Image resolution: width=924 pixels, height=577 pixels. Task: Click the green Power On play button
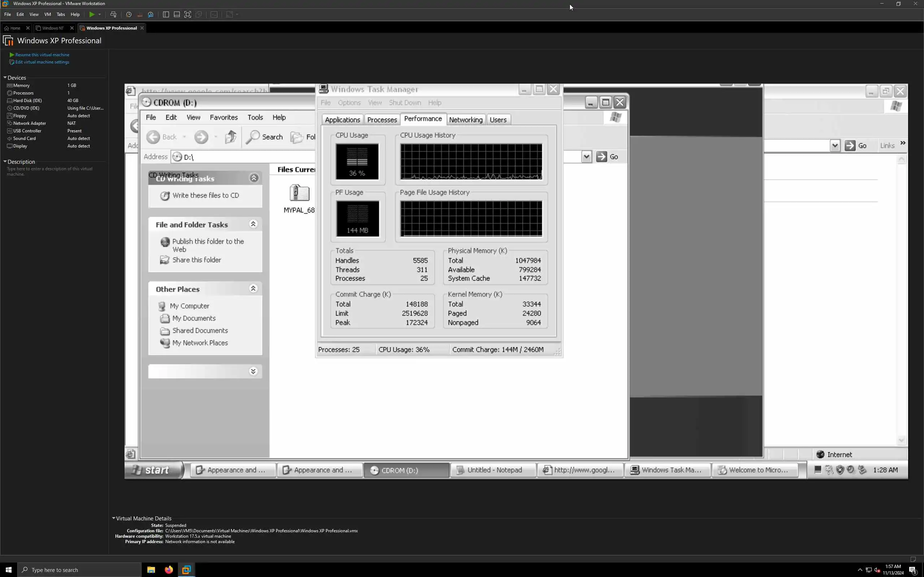tap(92, 14)
